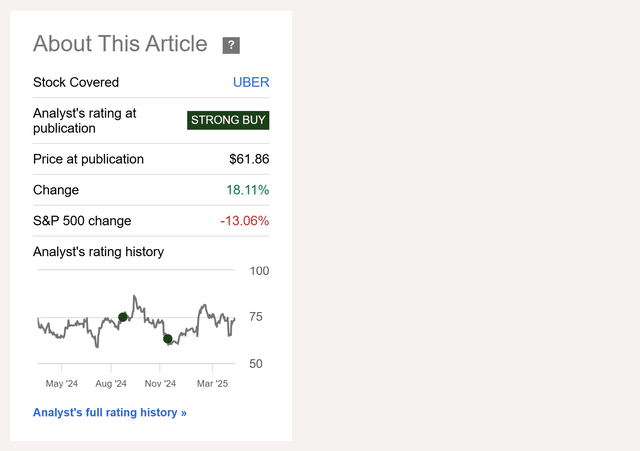The height and width of the screenshot is (451, 640).
Task: Click the May '24 axis label
Action: point(62,383)
